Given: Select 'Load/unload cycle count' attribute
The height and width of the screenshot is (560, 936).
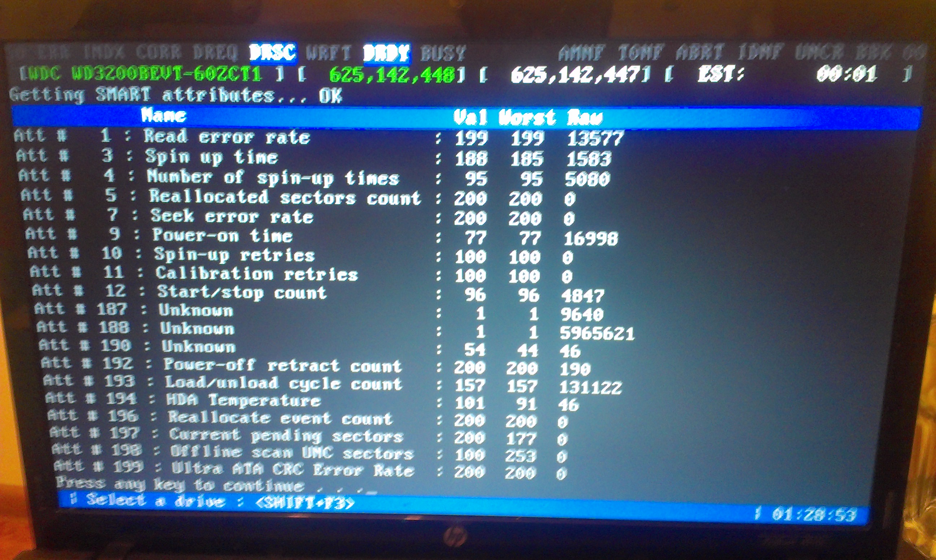Looking at the screenshot, I should (x=284, y=384).
